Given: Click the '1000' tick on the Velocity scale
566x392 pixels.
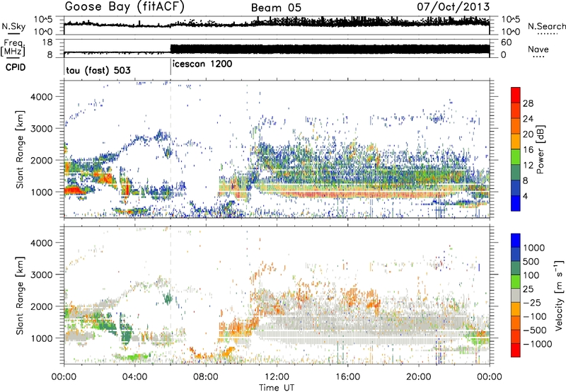Looking at the screenshot, I should 534,248.
